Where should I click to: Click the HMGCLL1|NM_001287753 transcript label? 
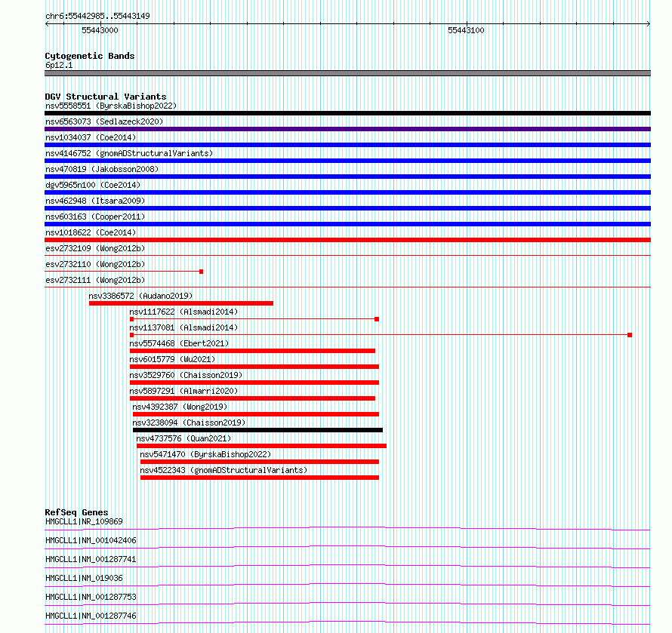tap(91, 597)
